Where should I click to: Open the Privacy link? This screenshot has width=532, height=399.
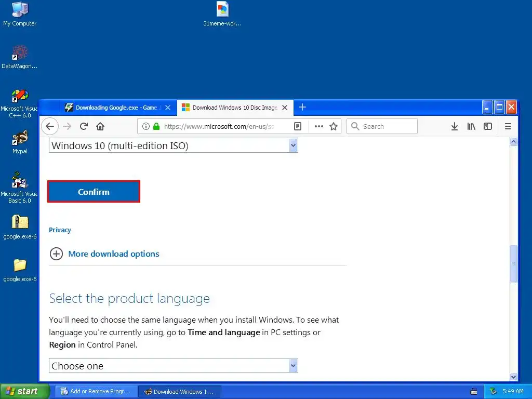(x=60, y=230)
